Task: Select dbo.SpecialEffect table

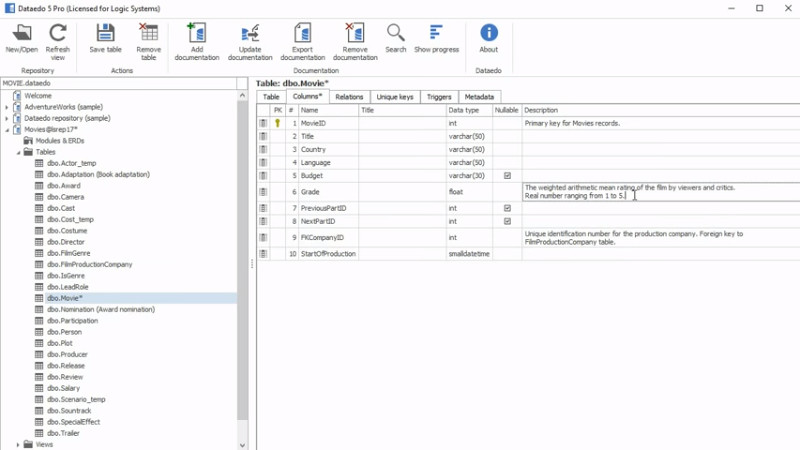Action: (x=73, y=422)
